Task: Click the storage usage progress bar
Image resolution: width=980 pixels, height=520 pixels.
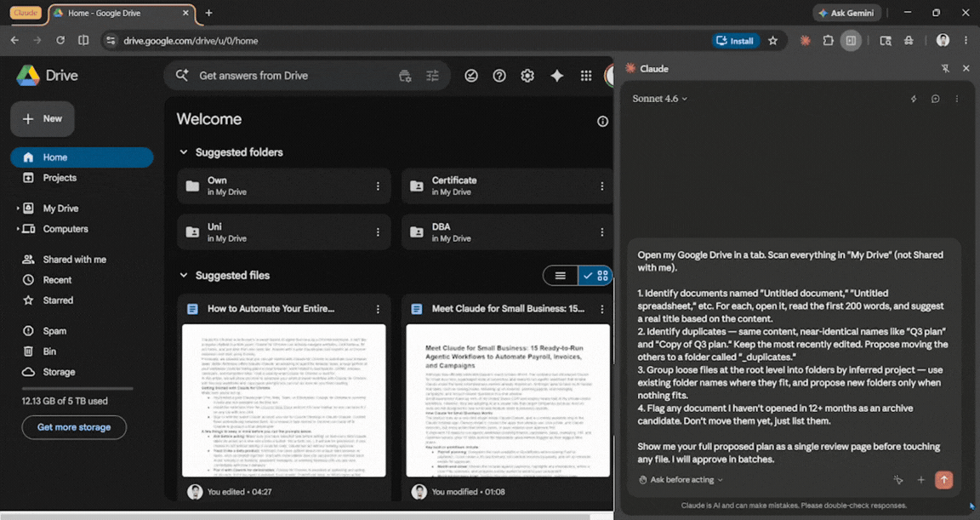Action: (x=77, y=389)
